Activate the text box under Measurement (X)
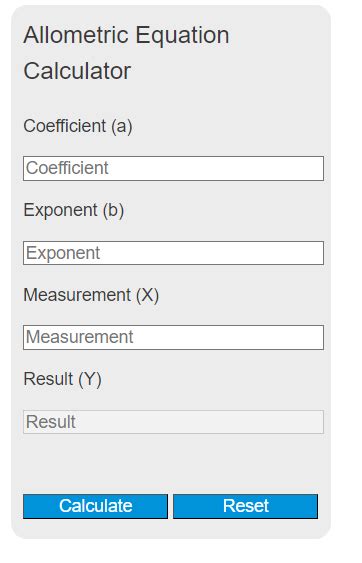Screen dimensions: 362x563 pyautogui.click(x=173, y=338)
